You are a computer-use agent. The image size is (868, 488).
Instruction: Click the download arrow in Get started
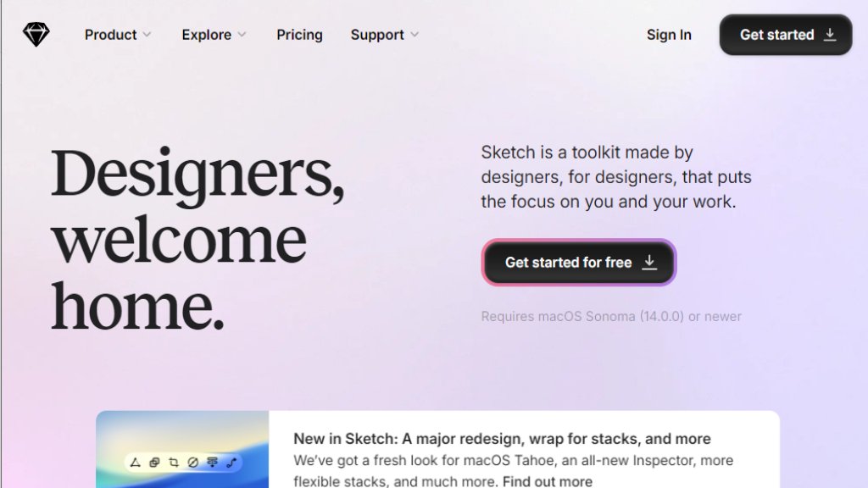[x=830, y=35]
